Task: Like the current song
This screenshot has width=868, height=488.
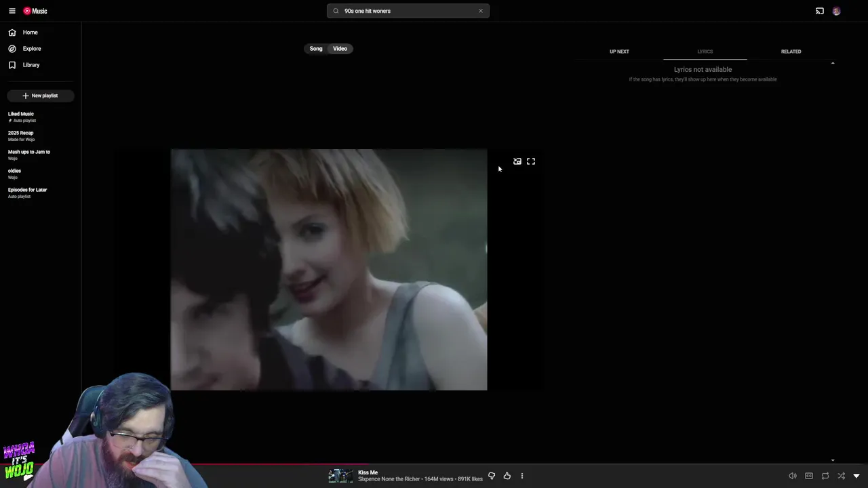Action: (x=507, y=476)
